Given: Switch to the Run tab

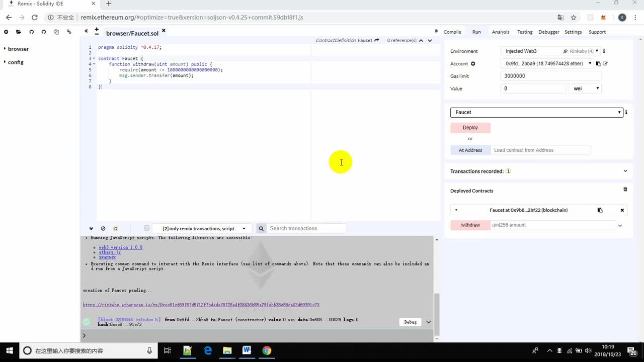Looking at the screenshot, I should [x=476, y=32].
